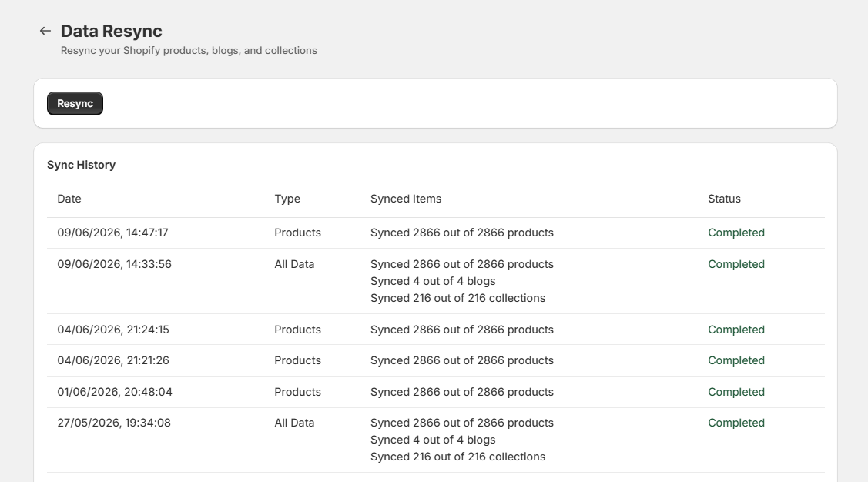Click synced products text in 14:47:17 row
Image resolution: width=868 pixels, height=482 pixels.
(461, 233)
